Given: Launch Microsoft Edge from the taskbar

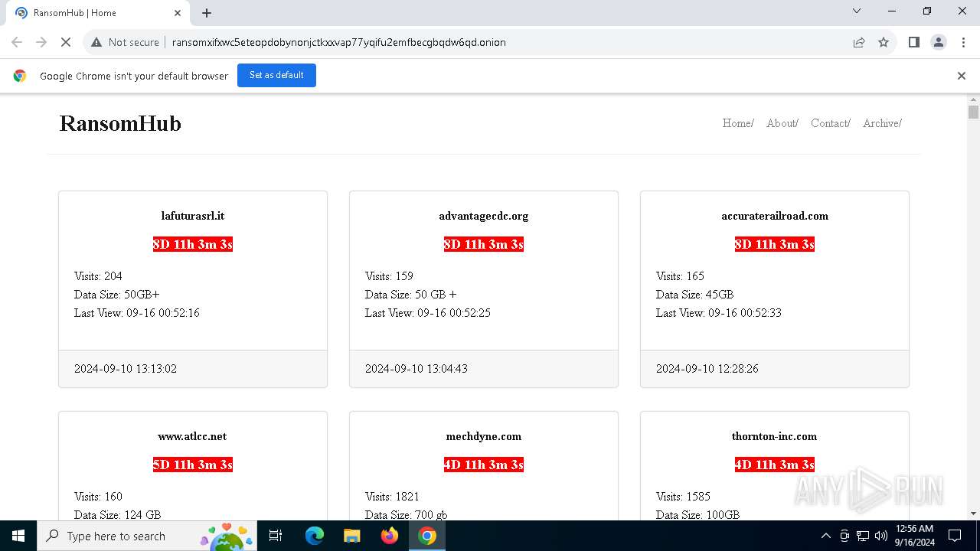Looking at the screenshot, I should [x=315, y=536].
